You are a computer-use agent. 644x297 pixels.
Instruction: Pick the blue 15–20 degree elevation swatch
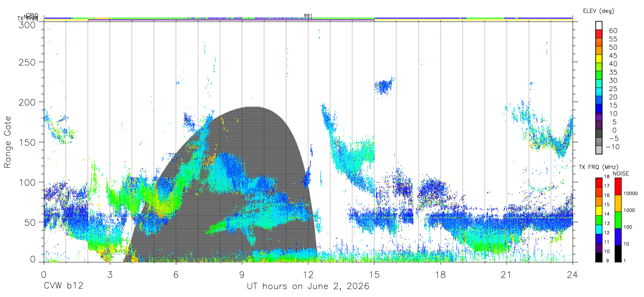point(599,101)
